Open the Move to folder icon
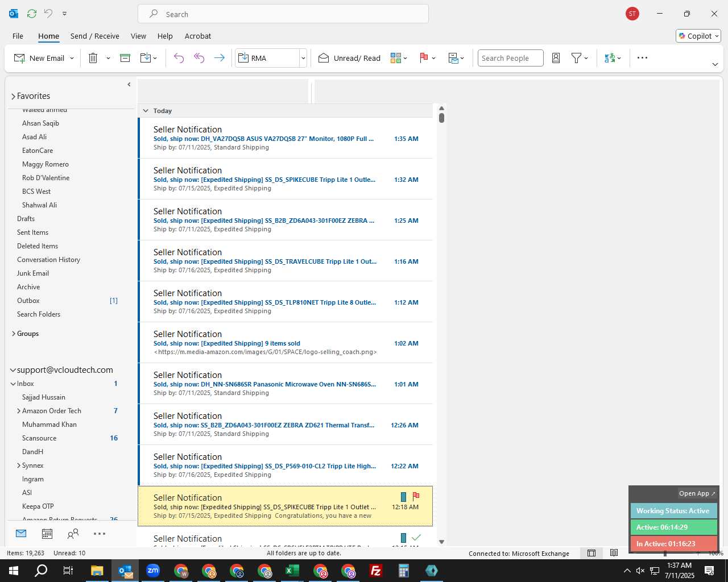The image size is (728, 582). (x=148, y=58)
